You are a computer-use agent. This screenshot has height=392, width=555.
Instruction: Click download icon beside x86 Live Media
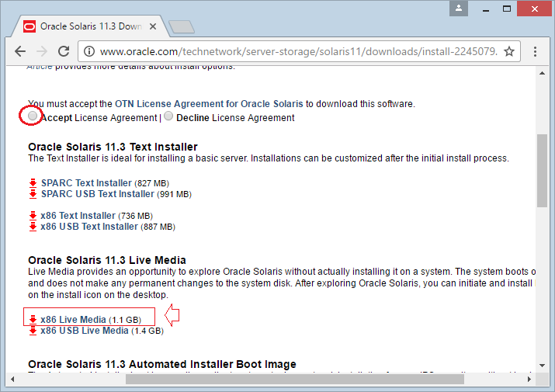pos(33,320)
